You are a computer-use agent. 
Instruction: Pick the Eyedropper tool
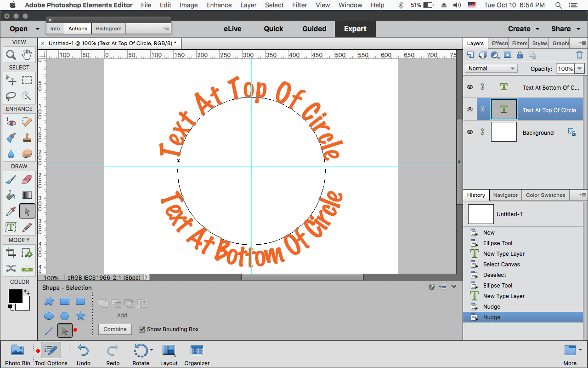tap(10, 211)
